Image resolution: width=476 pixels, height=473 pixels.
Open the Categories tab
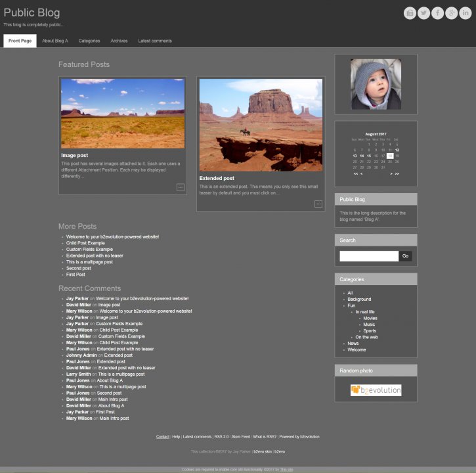pyautogui.click(x=89, y=41)
